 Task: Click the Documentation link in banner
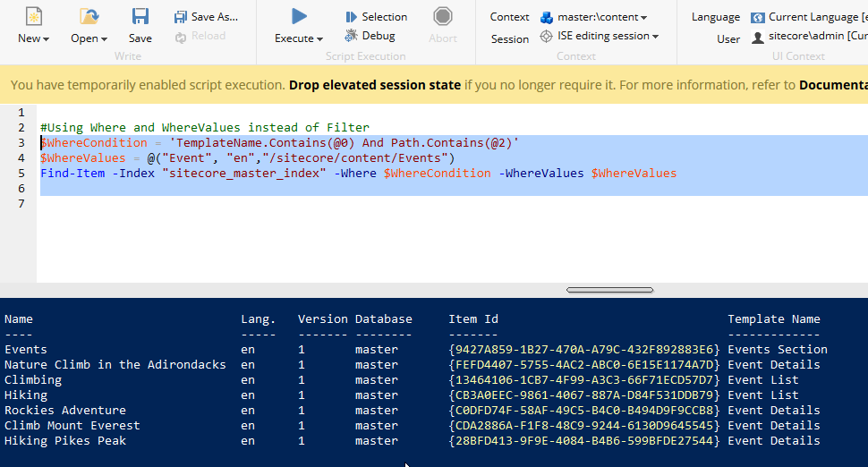832,85
